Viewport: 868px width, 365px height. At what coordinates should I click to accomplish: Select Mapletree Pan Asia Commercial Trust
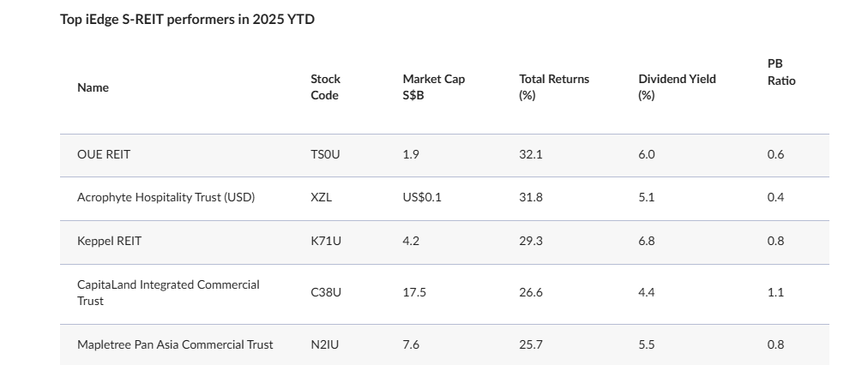tap(175, 344)
